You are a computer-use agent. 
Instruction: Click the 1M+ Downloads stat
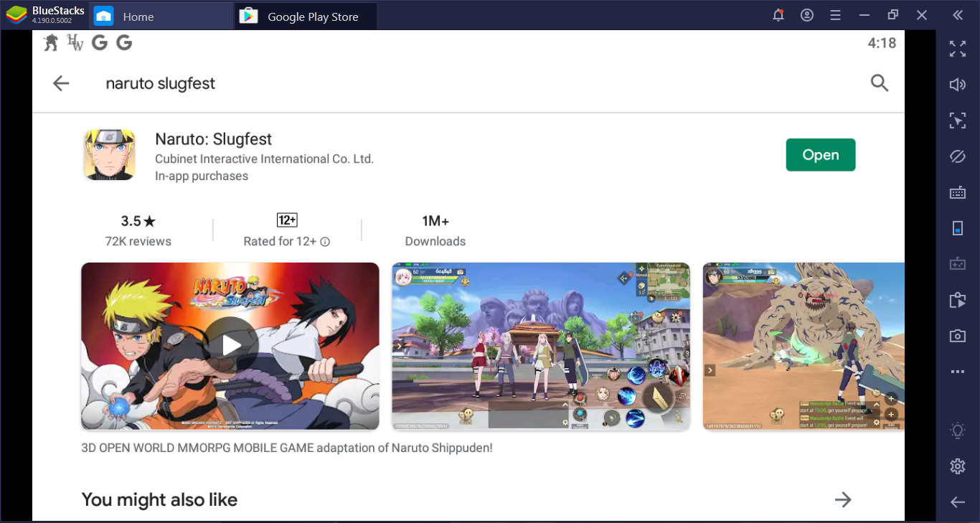pyautogui.click(x=435, y=230)
